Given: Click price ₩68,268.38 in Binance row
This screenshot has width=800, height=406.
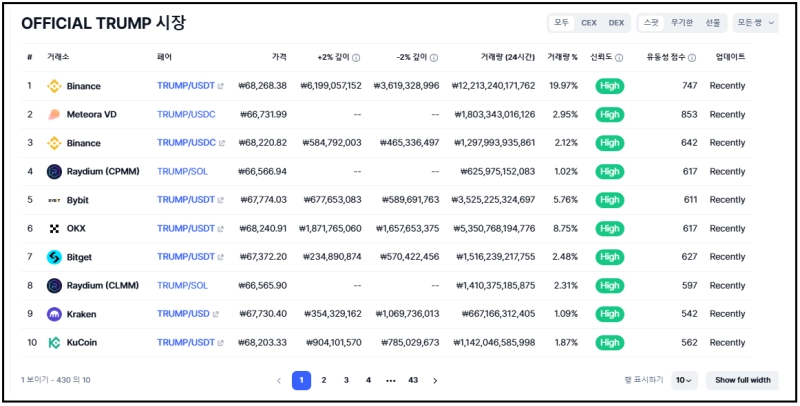Looking at the screenshot, I should (x=262, y=86).
